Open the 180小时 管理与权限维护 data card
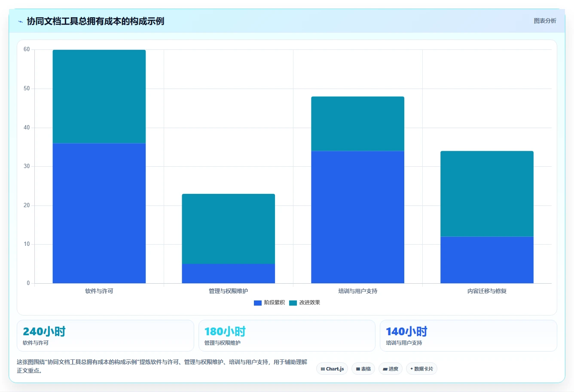The width and height of the screenshot is (574, 392). pyautogui.click(x=287, y=336)
